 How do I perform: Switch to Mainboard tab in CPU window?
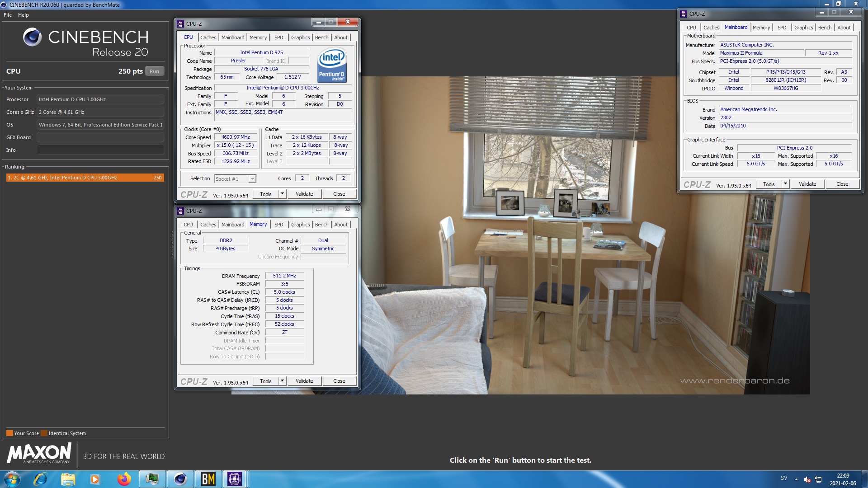pyautogui.click(x=233, y=38)
